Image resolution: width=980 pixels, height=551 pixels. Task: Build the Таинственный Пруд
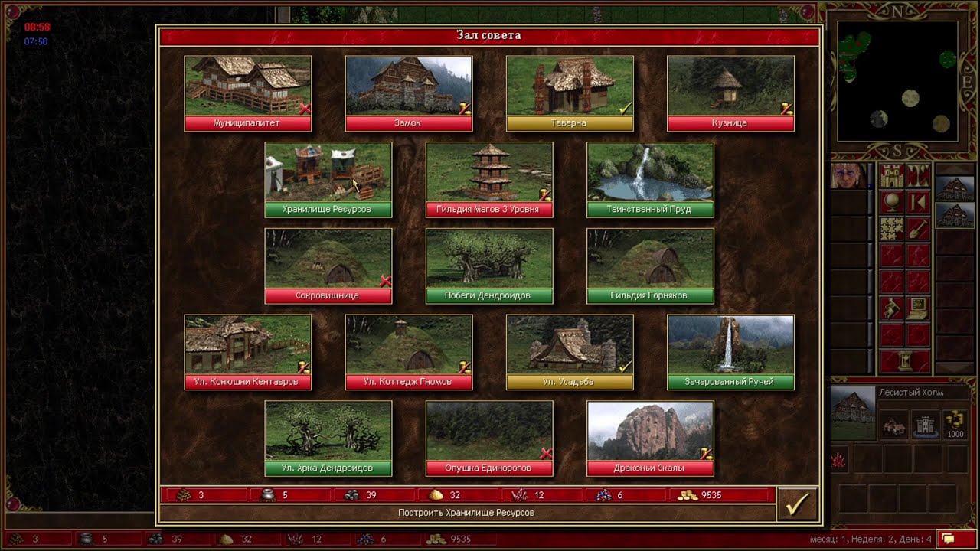[650, 180]
